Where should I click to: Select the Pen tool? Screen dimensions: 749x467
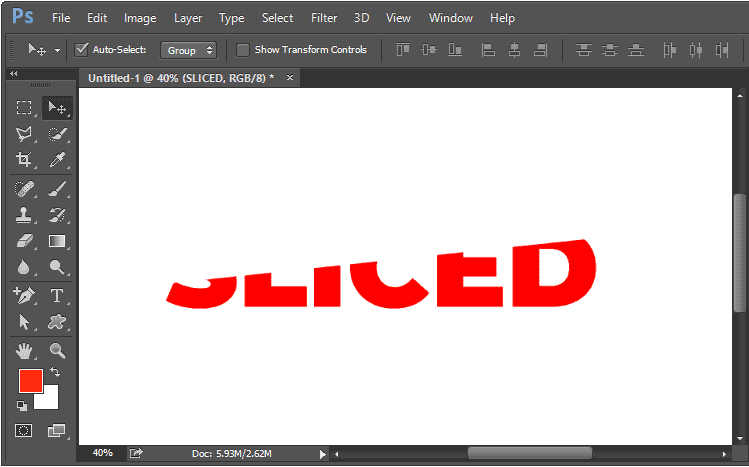click(x=24, y=296)
